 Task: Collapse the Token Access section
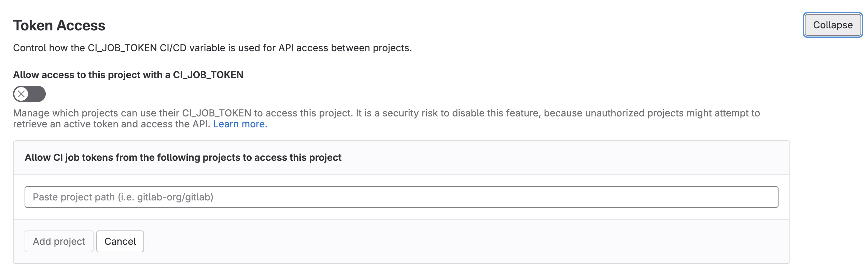click(x=832, y=25)
